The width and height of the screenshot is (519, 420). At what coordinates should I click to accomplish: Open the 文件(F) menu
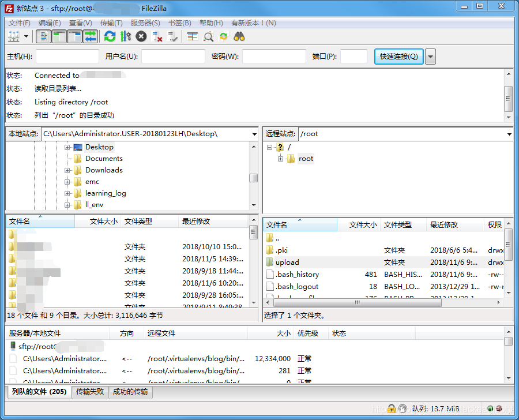coord(20,23)
